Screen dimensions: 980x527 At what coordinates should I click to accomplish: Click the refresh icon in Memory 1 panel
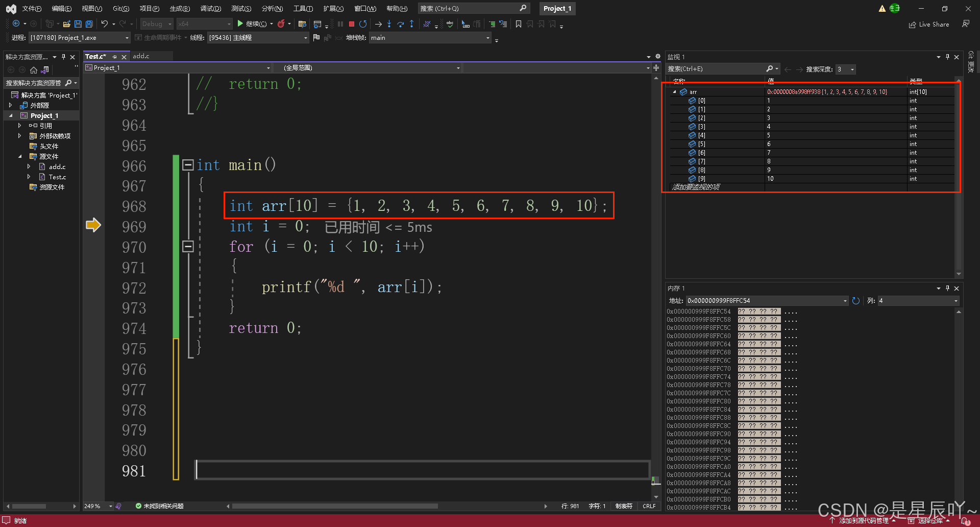(856, 301)
